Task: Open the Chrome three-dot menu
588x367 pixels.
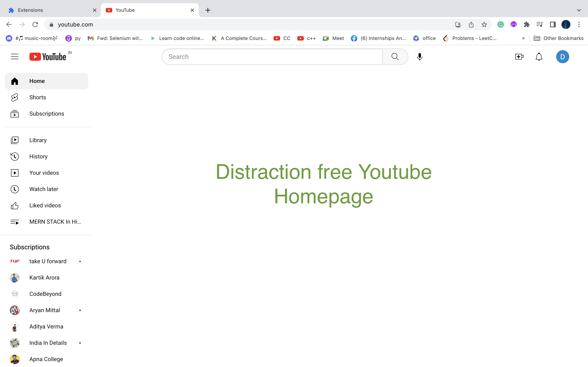Action: [x=579, y=24]
